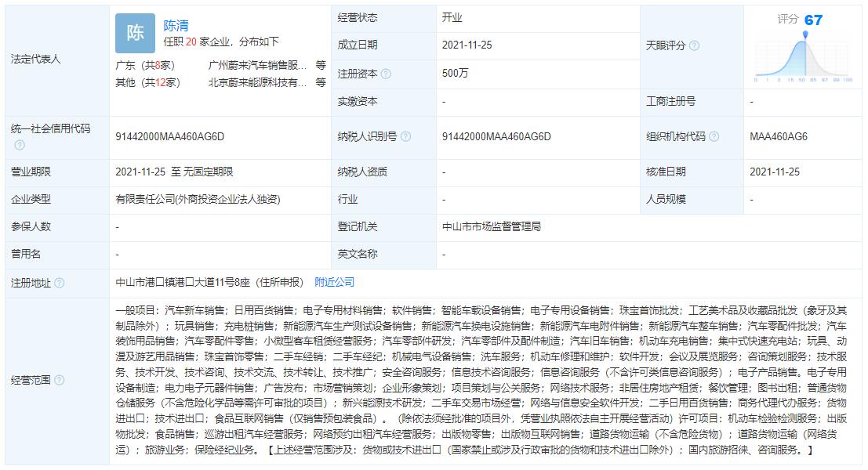
Task: Open the 附近公司 link
Action: click(x=334, y=282)
